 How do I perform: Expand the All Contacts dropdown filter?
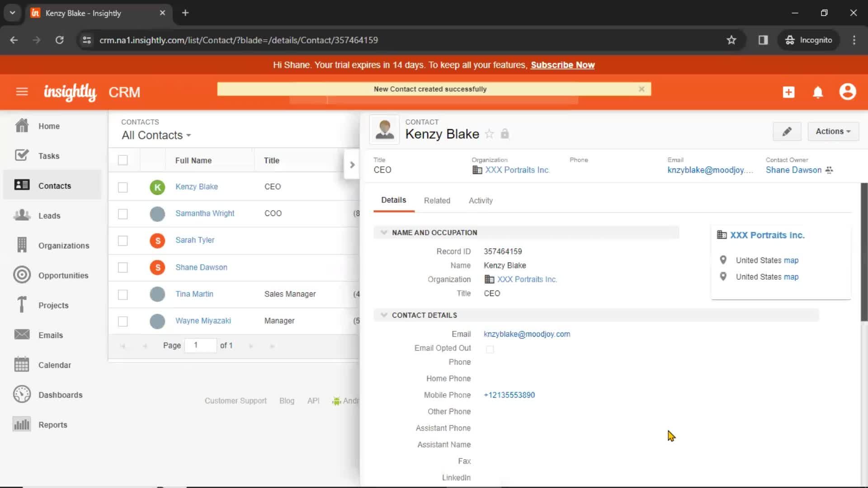point(156,135)
